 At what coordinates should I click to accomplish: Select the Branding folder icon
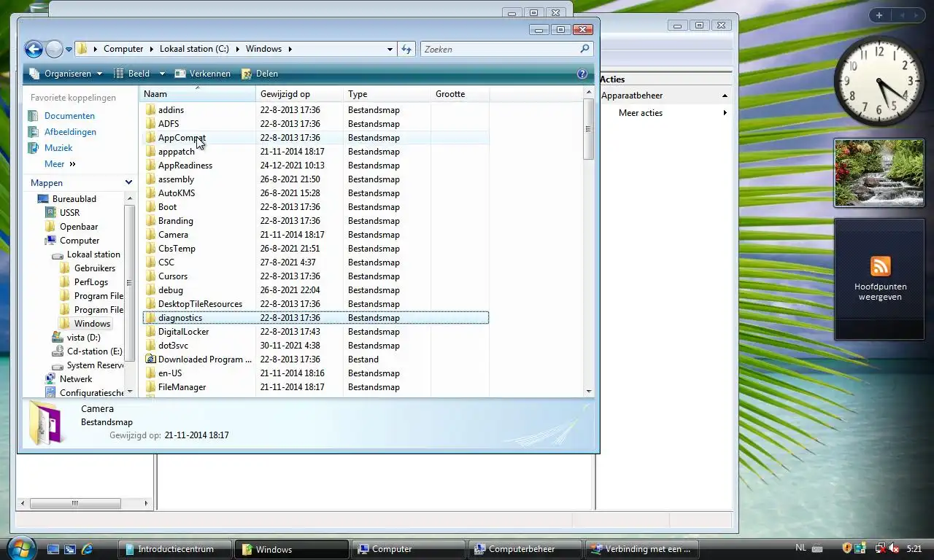coord(150,221)
